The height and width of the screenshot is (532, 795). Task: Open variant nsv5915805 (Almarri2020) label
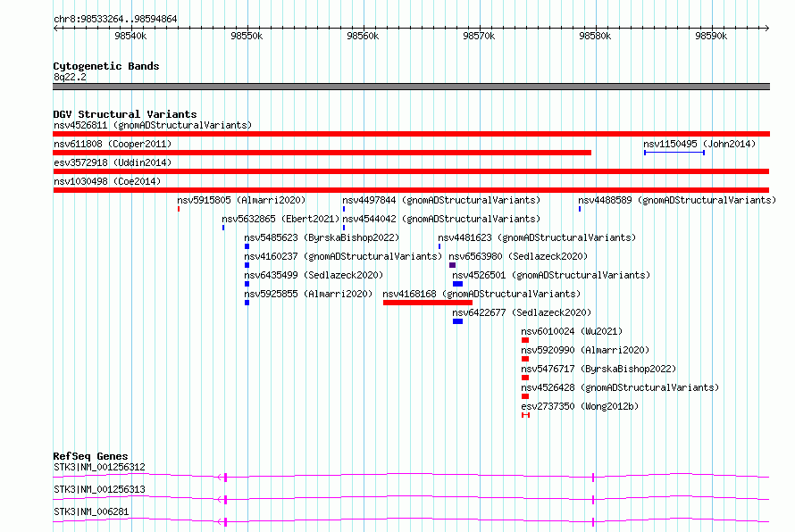point(241,200)
